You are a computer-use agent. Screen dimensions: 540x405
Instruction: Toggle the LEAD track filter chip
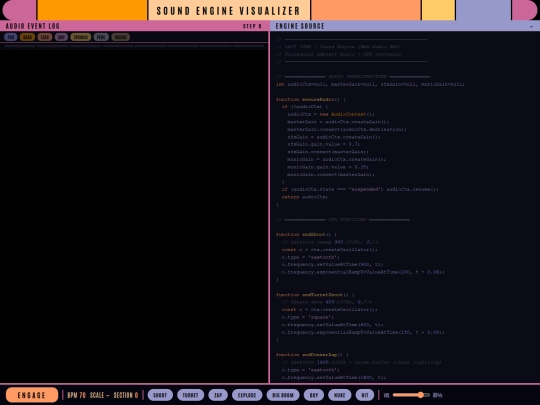[44, 37]
